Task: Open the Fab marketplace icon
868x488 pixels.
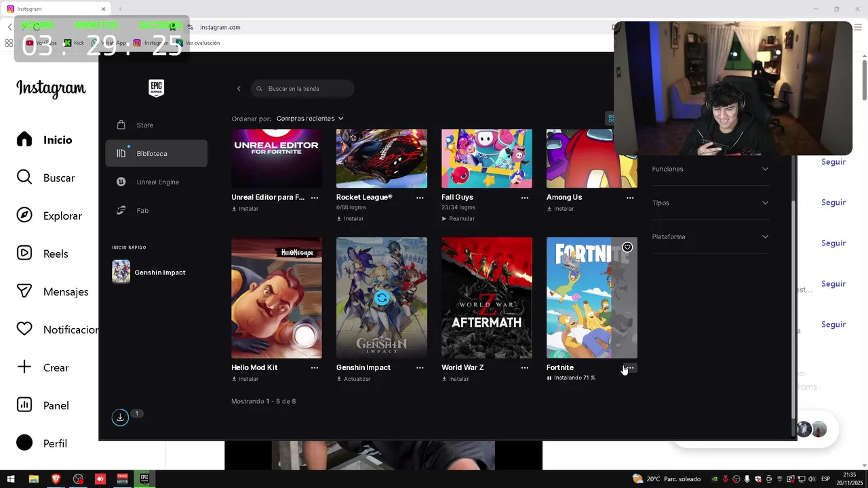Action: 121,210
